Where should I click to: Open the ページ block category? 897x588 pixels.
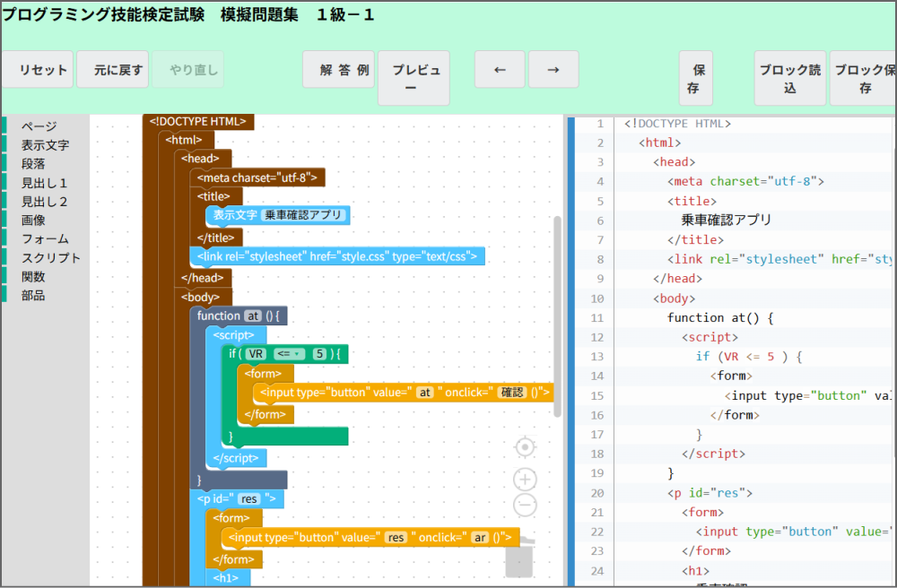point(39,126)
